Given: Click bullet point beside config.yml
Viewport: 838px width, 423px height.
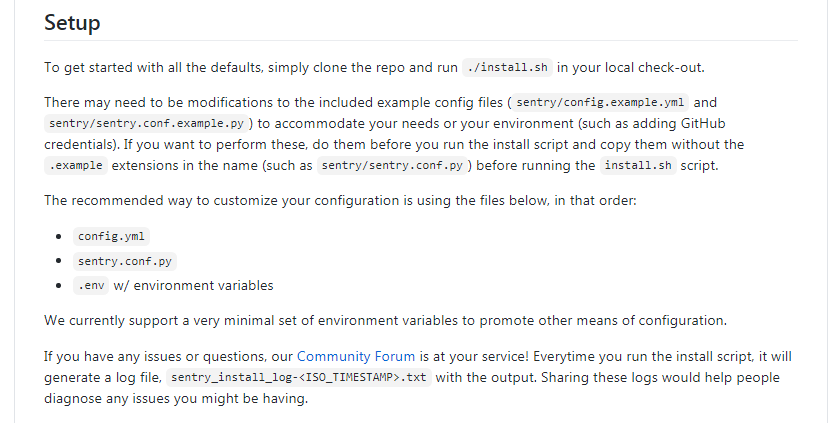Looking at the screenshot, I should [x=59, y=236].
